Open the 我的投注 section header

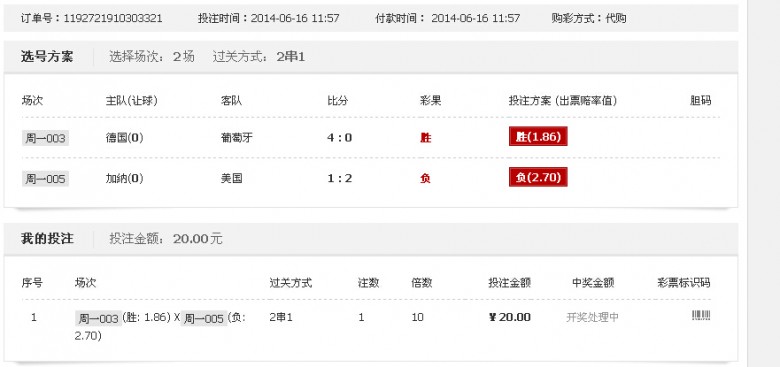click(47, 239)
